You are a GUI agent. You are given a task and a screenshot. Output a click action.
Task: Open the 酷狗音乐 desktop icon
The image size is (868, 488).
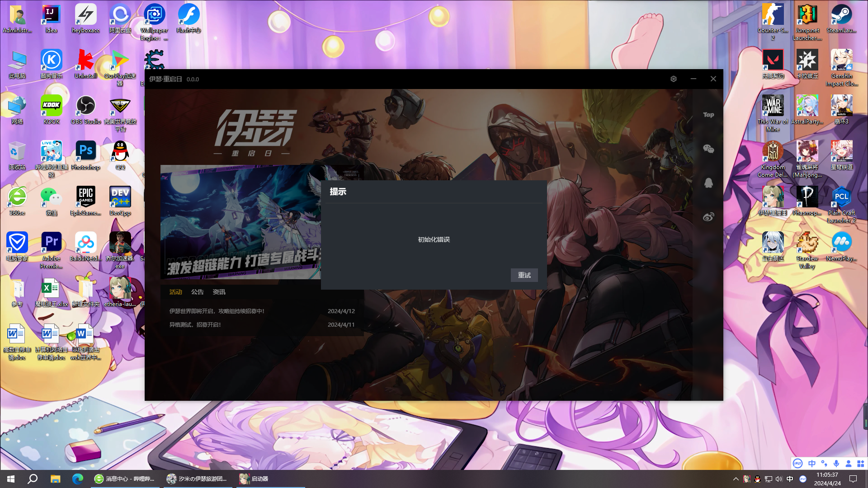tap(51, 64)
